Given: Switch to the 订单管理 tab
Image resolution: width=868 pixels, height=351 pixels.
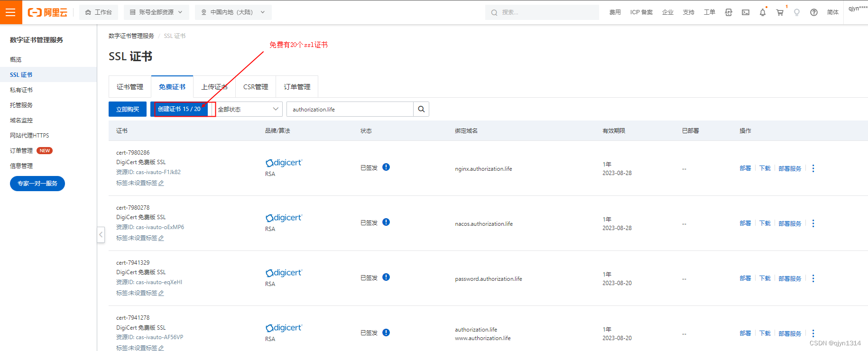Looking at the screenshot, I should point(297,87).
